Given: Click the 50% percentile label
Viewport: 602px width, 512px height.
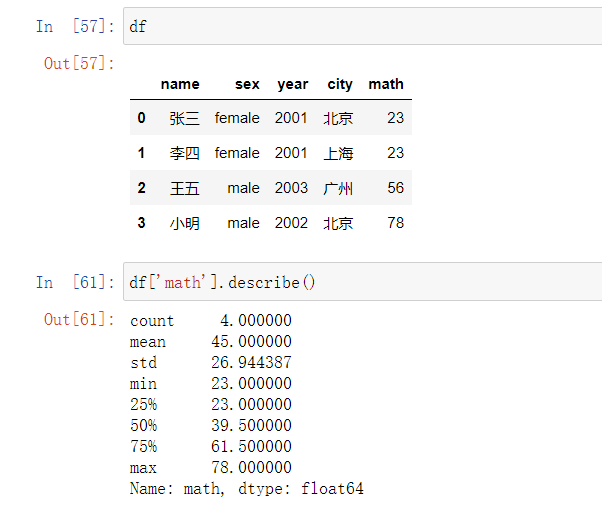Looking at the screenshot, I should tap(143, 425).
